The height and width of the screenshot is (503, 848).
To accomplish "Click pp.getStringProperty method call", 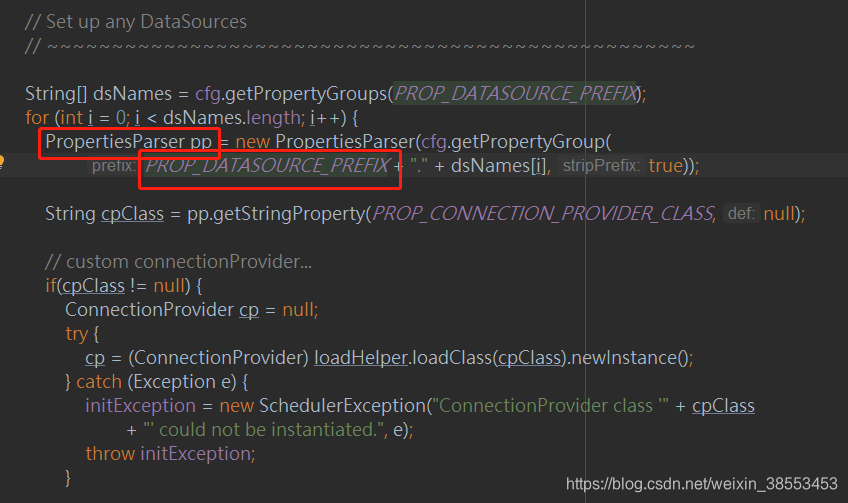I will tap(276, 214).
